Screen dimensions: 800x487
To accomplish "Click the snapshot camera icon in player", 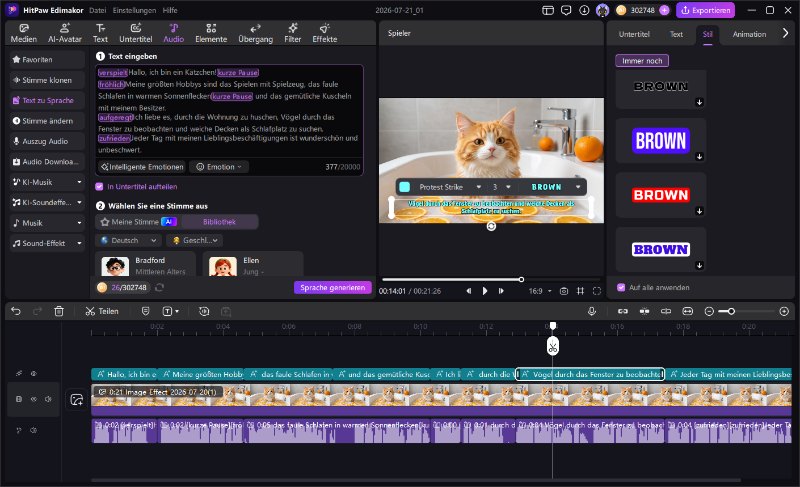I will tap(564, 291).
